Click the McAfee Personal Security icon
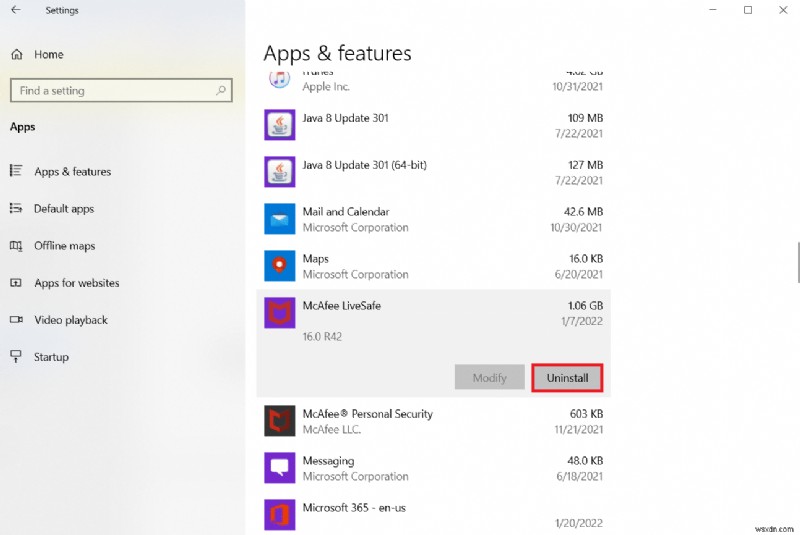The width and height of the screenshot is (800, 535). click(x=279, y=421)
